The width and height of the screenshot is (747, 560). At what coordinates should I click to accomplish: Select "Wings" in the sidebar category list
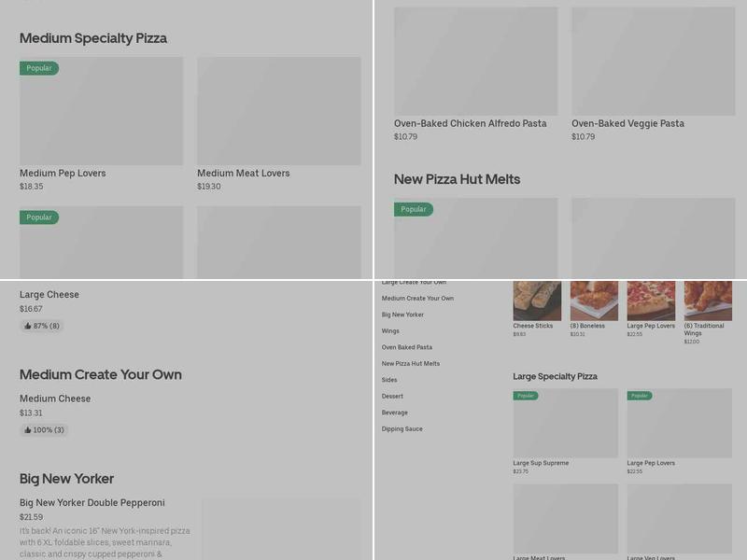click(389, 330)
